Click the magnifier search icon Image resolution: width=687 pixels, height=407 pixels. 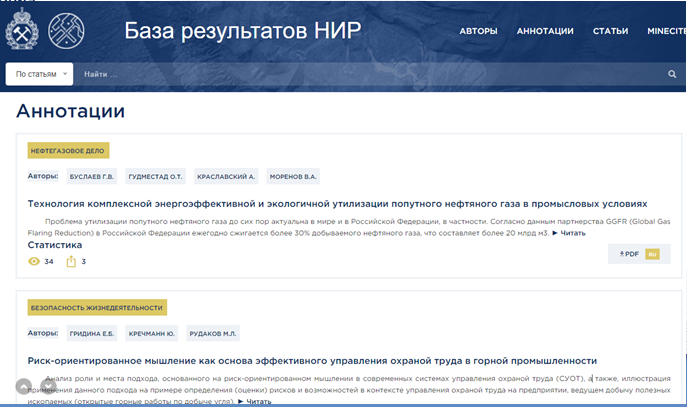pos(672,74)
